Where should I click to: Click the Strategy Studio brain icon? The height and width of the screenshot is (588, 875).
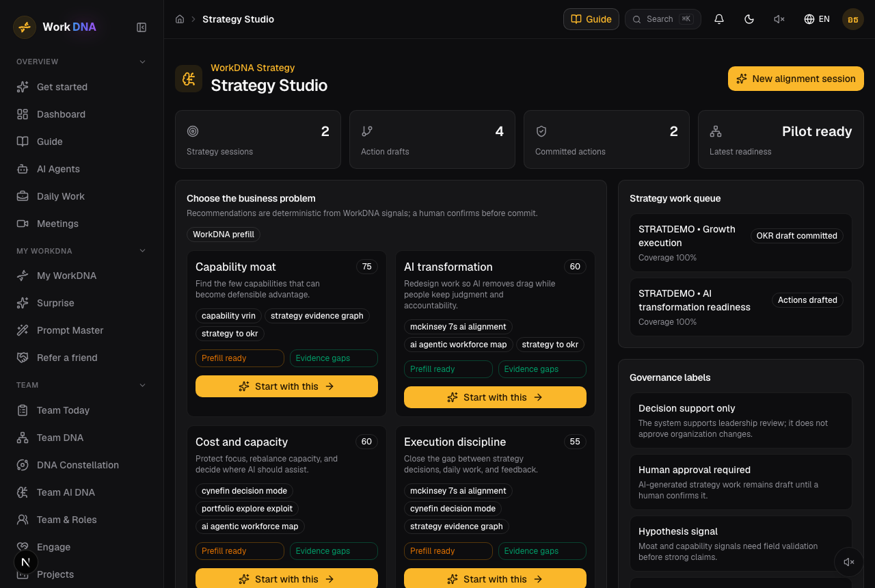point(189,79)
